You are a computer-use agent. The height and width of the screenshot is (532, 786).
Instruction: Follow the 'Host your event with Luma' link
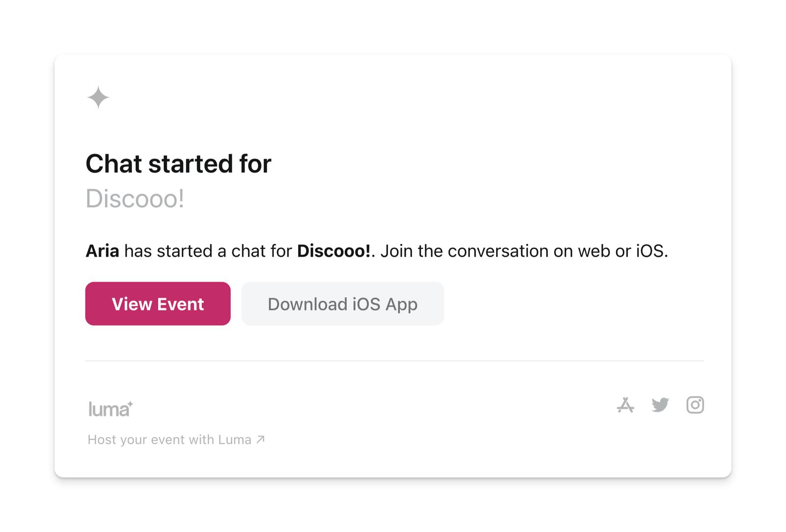coord(169,440)
